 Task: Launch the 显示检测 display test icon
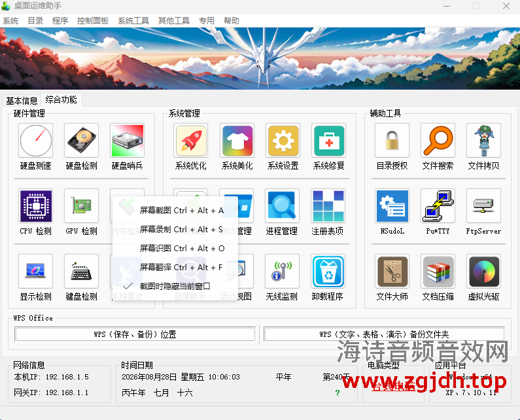tap(35, 271)
